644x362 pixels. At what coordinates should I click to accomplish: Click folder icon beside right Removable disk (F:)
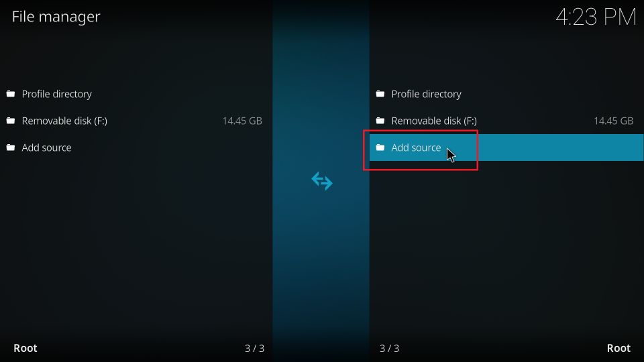click(380, 121)
